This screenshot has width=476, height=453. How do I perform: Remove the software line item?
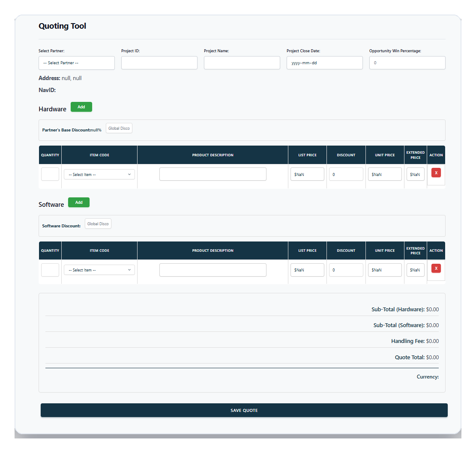(x=436, y=268)
